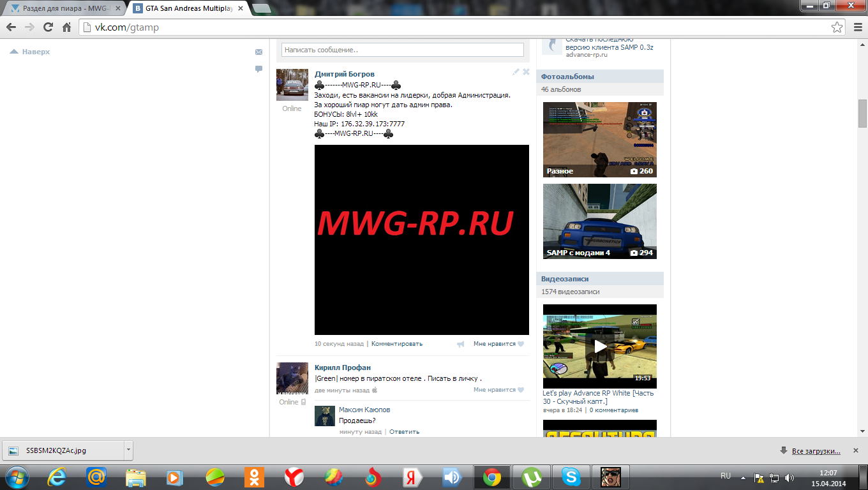Click the megaphone share icon under first post

click(461, 344)
